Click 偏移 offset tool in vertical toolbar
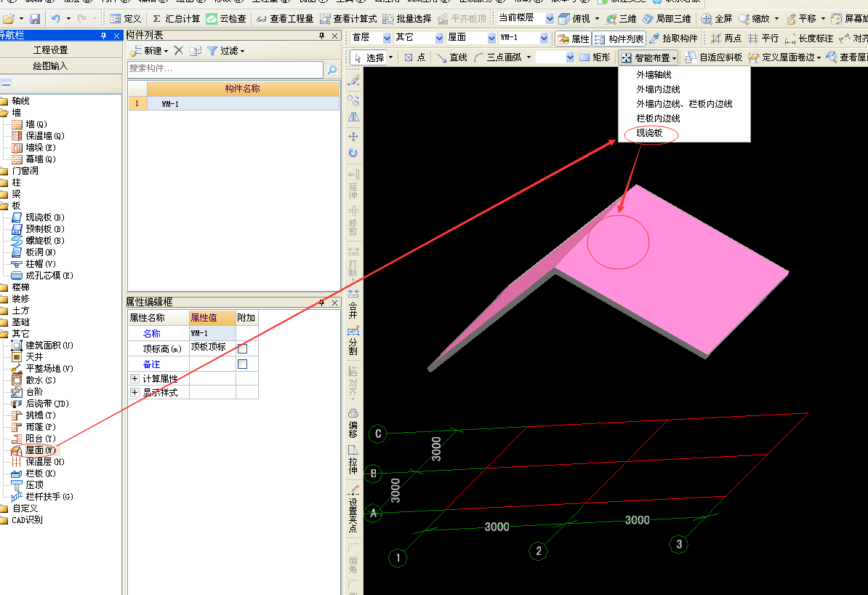Viewport: 868px width, 595px height. point(353,424)
